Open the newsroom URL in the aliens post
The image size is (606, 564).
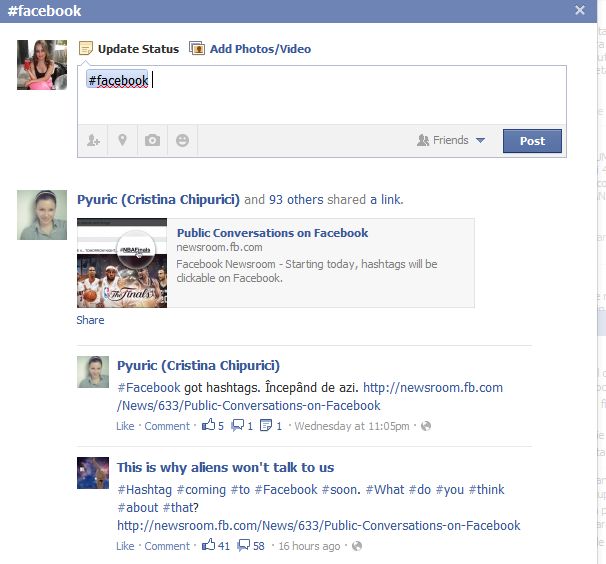pyautogui.click(x=319, y=526)
